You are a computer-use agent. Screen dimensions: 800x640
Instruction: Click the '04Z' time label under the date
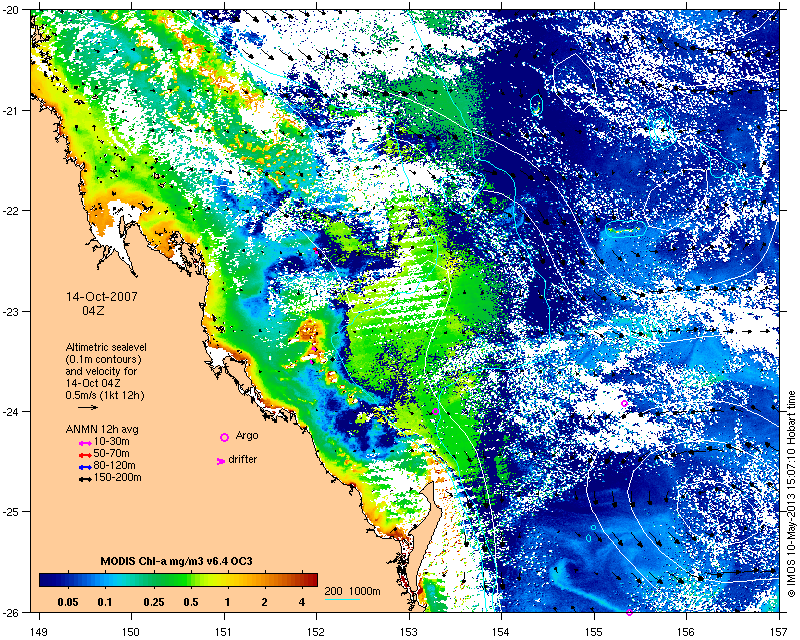click(93, 310)
